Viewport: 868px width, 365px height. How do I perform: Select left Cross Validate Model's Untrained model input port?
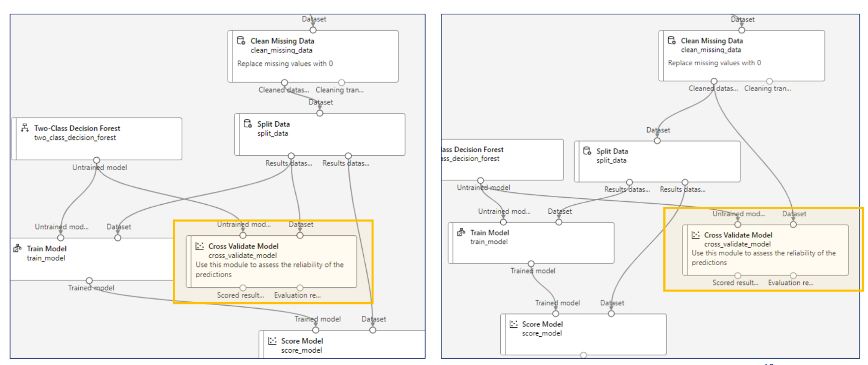click(x=243, y=235)
